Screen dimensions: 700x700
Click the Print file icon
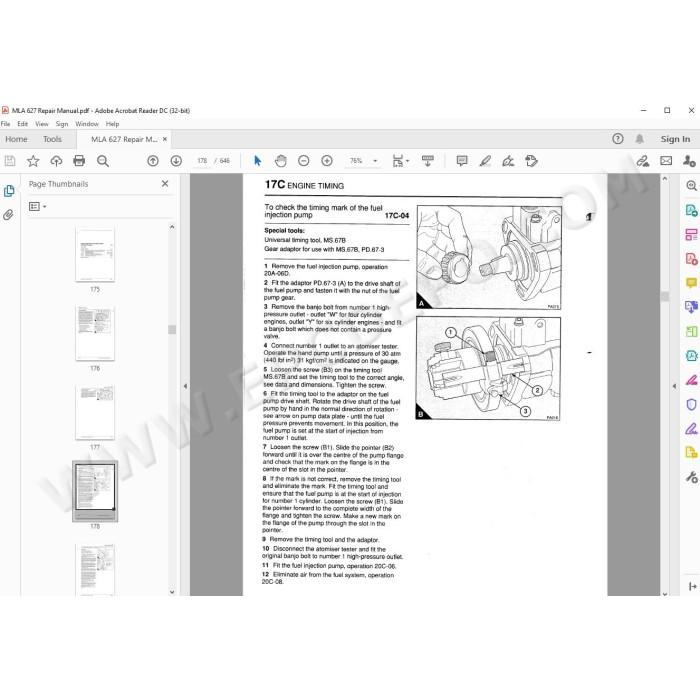click(79, 161)
